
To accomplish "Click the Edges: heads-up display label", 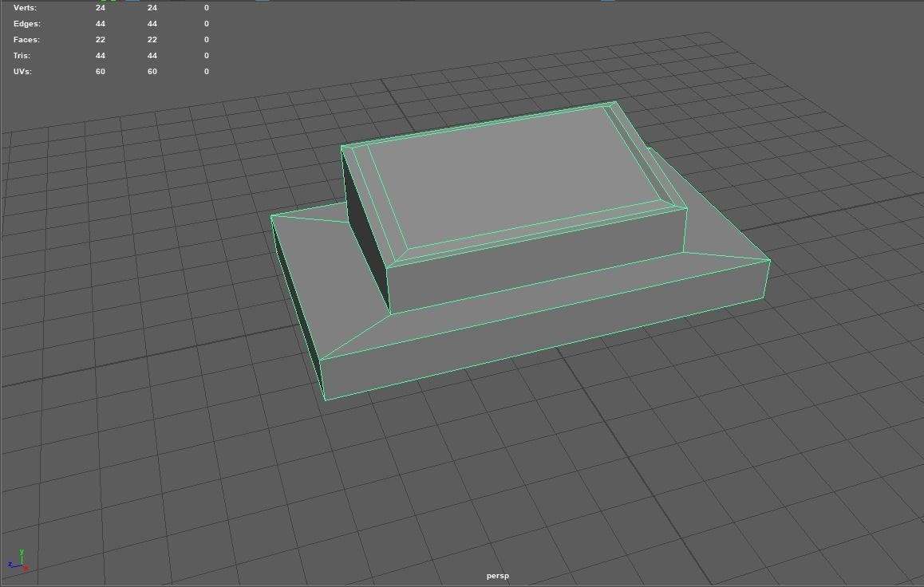I will click(x=27, y=24).
